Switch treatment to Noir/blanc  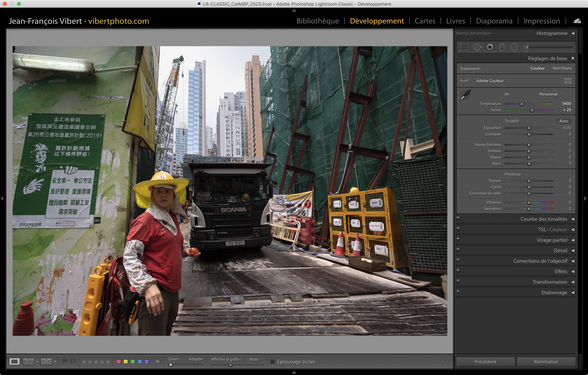(562, 68)
